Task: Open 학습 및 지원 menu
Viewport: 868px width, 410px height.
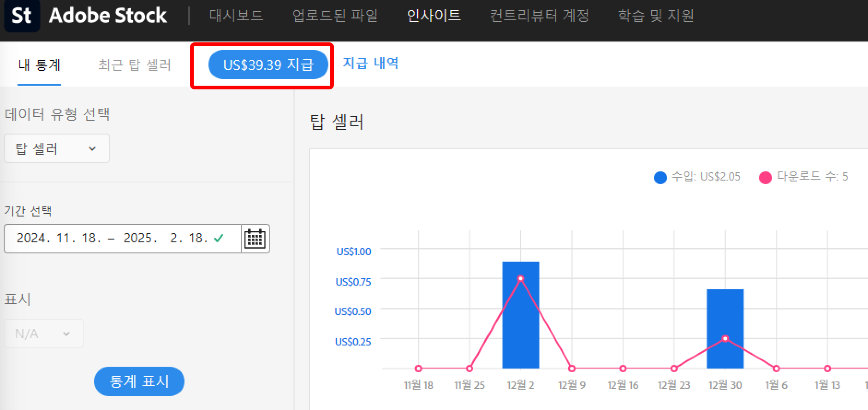Action: tap(656, 16)
